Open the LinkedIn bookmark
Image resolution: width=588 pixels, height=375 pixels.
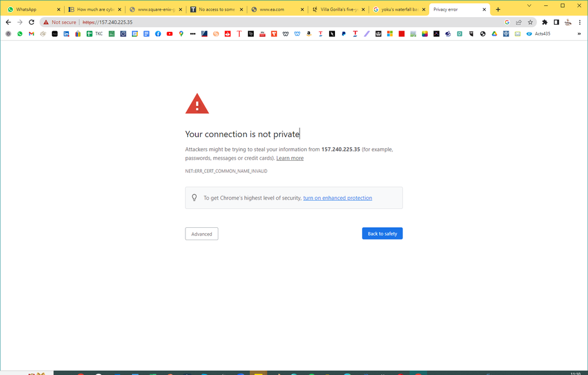[66, 34]
